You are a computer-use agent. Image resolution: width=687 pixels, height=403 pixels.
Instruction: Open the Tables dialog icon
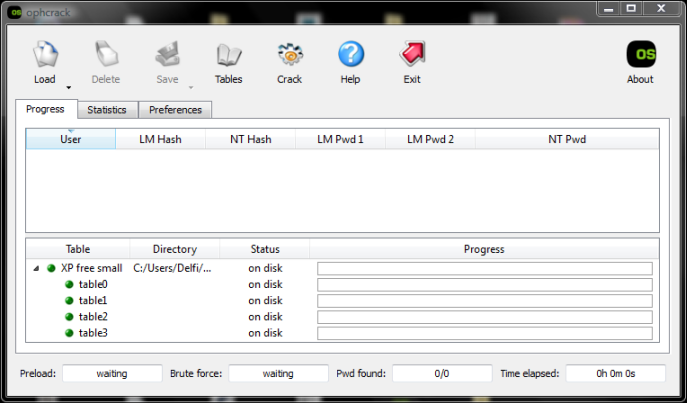coord(229,55)
